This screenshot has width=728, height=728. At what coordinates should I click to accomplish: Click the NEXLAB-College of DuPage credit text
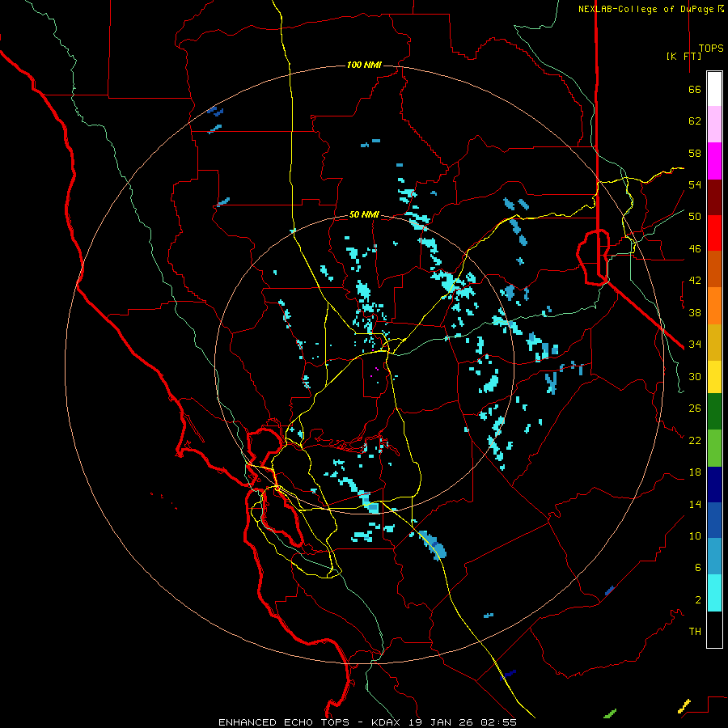tap(650, 9)
